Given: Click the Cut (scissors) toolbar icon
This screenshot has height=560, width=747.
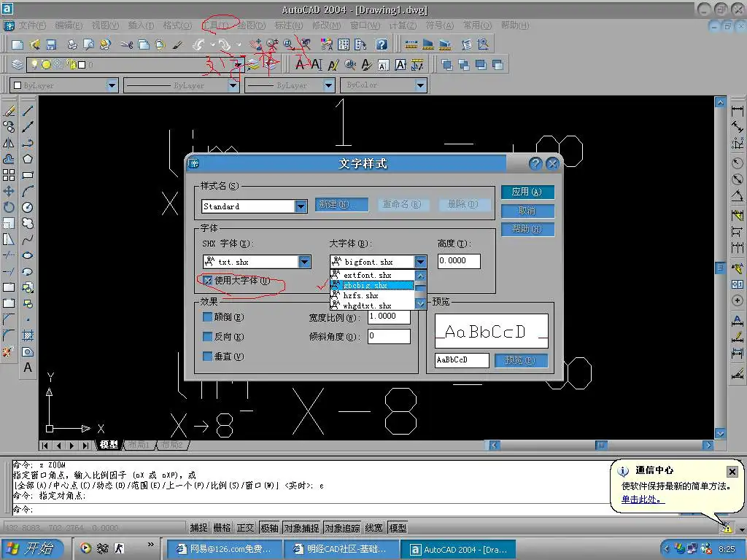Looking at the screenshot, I should pos(126,44).
